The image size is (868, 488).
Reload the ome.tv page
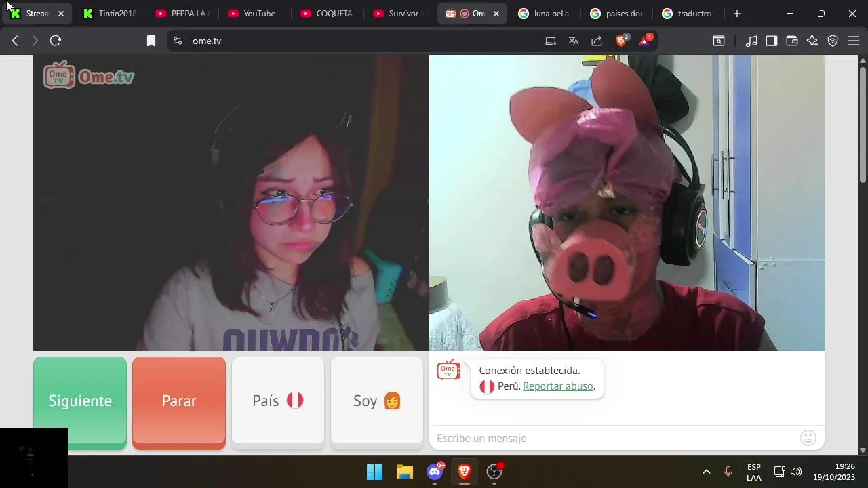[x=56, y=41]
